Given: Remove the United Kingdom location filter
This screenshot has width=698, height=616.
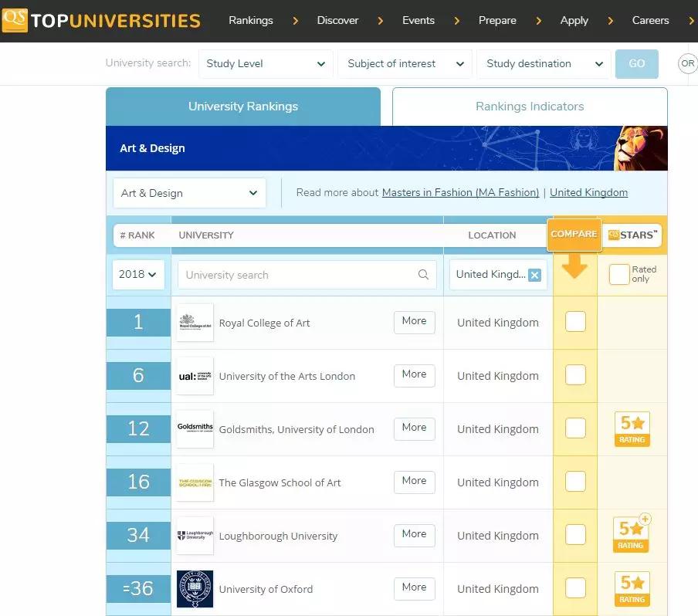Looking at the screenshot, I should 534,275.
